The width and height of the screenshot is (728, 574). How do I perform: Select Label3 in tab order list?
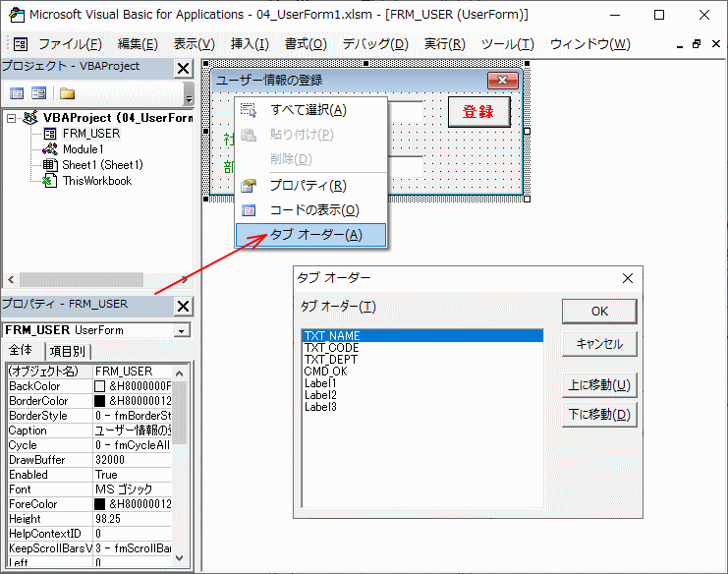click(x=422, y=407)
